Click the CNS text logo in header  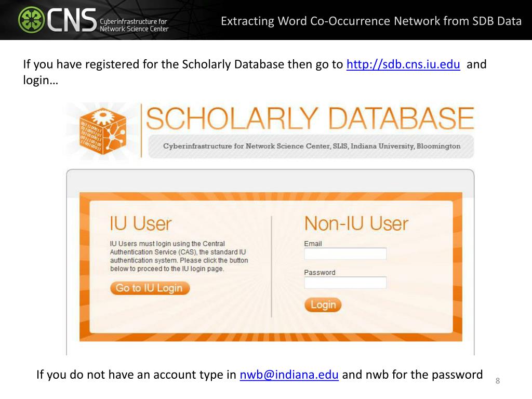72,20
